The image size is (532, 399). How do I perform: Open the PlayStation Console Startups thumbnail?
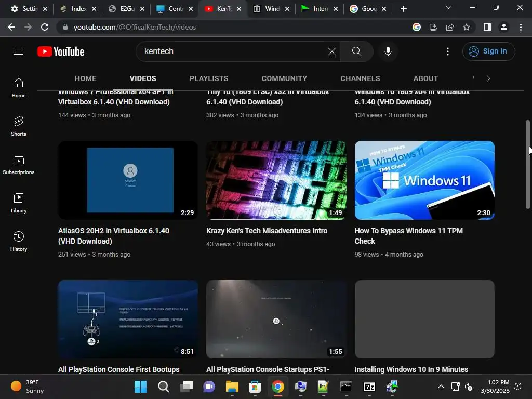pyautogui.click(x=276, y=320)
